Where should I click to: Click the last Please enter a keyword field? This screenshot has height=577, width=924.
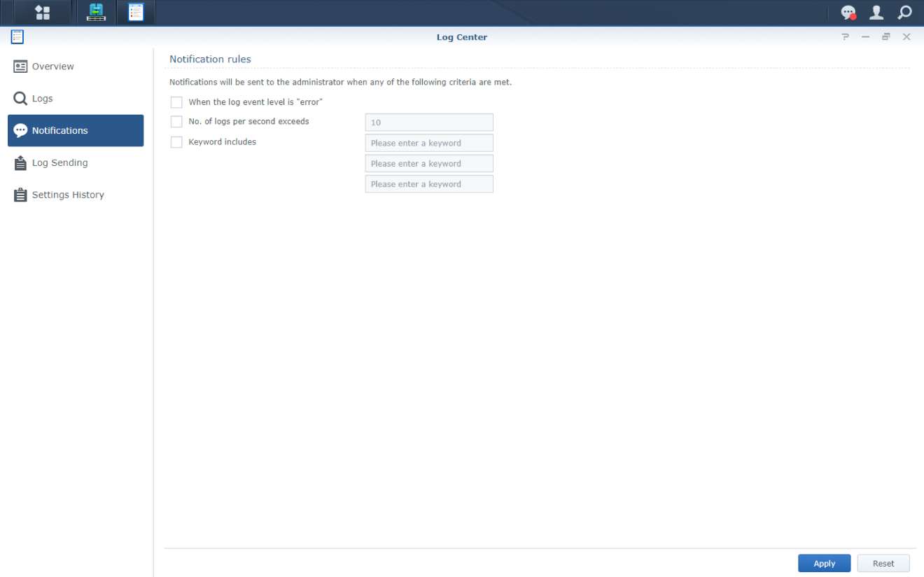[428, 183]
